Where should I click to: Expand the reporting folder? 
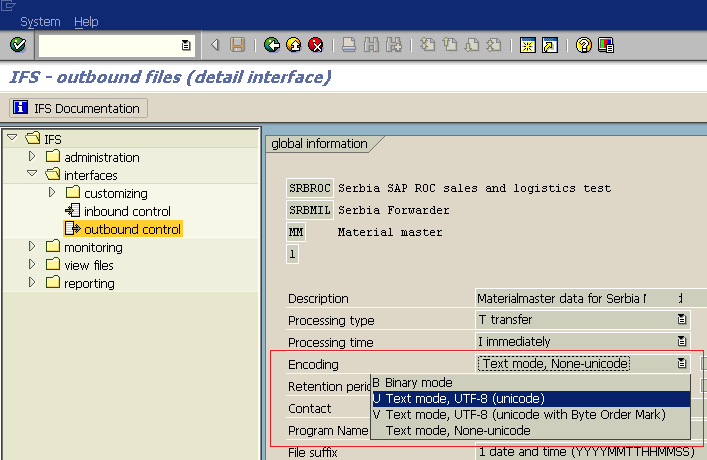(x=32, y=282)
